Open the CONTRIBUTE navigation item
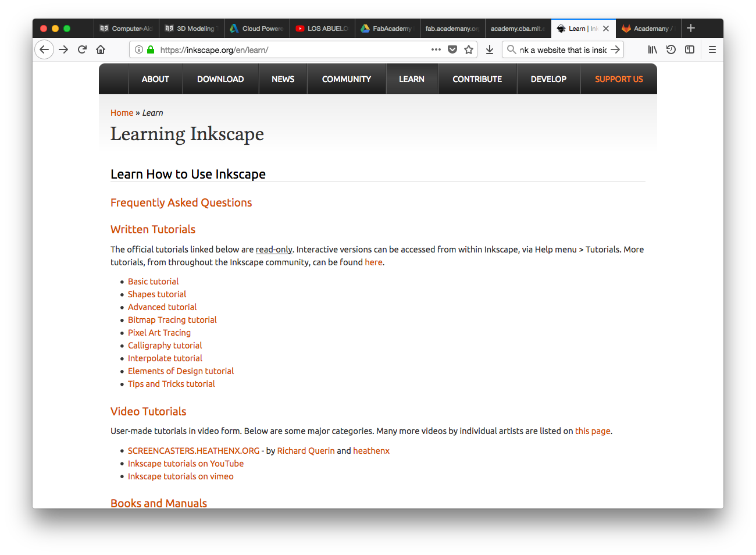 coord(477,79)
